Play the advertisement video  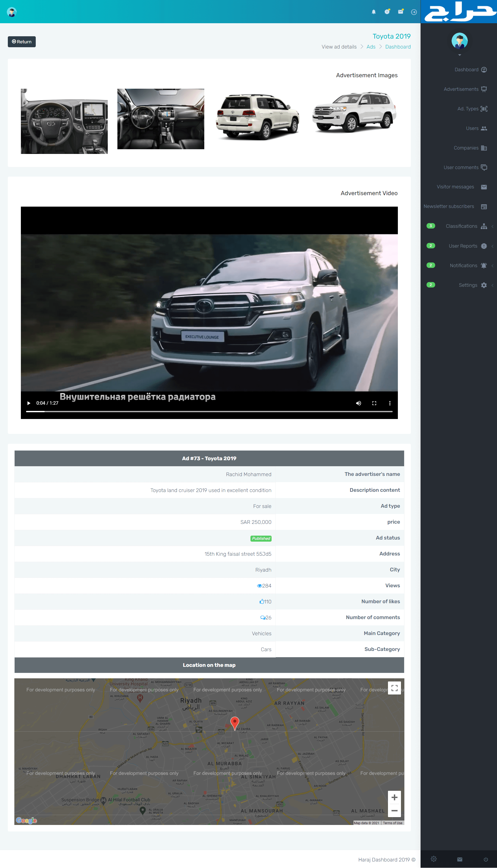[x=29, y=403]
